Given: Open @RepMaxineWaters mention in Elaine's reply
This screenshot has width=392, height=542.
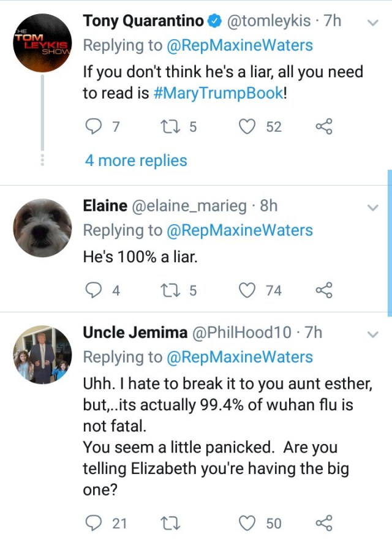Looking at the screenshot, I should [239, 231].
